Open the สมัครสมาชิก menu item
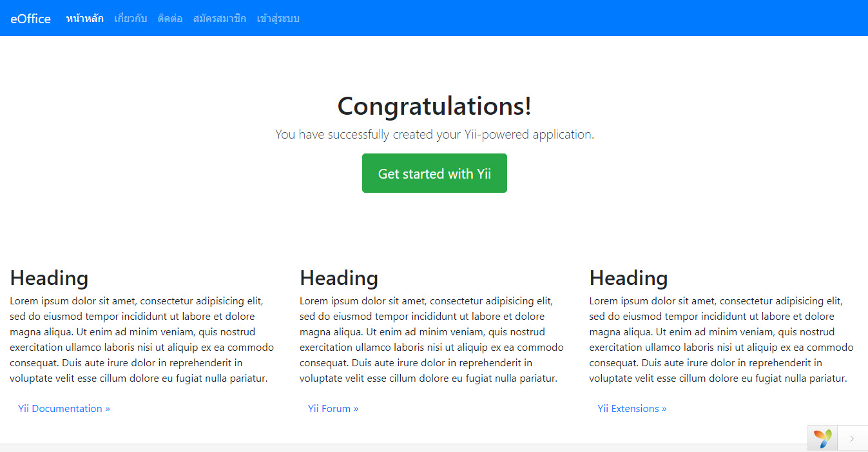The width and height of the screenshot is (868, 452). click(x=220, y=18)
